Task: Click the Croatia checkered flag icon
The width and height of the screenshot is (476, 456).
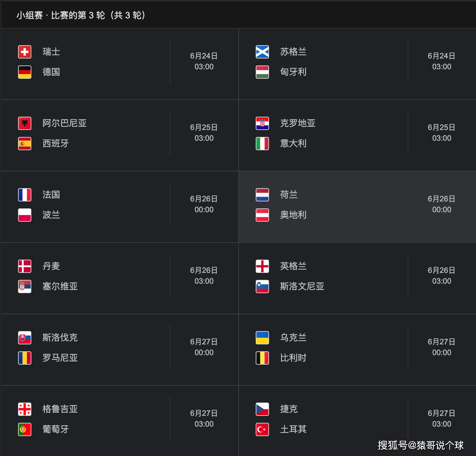Action: point(262,123)
